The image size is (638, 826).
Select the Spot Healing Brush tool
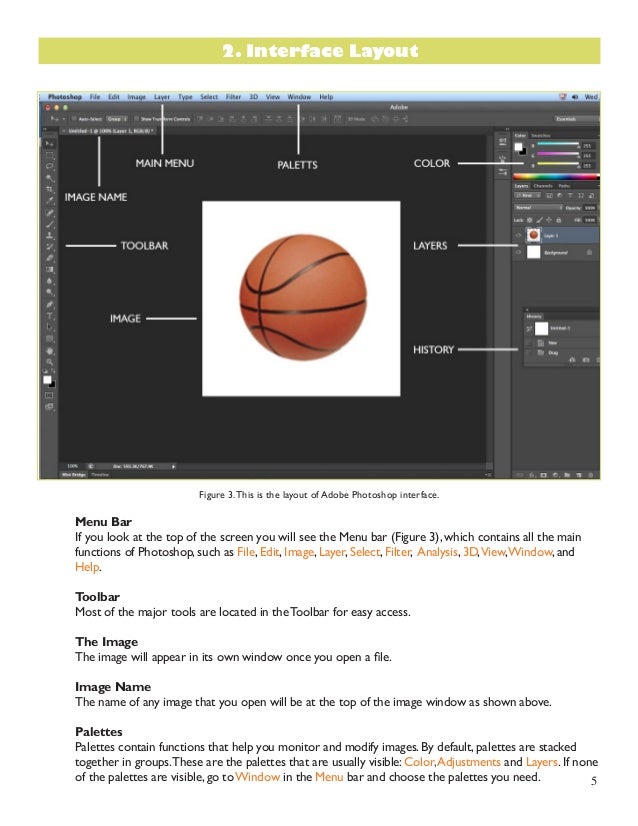coord(49,212)
